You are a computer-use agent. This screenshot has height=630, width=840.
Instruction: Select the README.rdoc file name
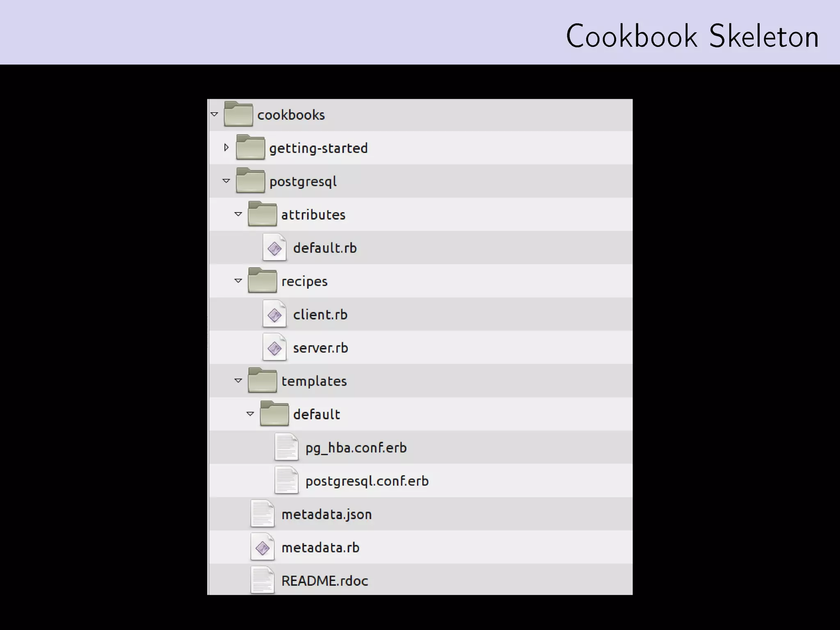(x=325, y=581)
